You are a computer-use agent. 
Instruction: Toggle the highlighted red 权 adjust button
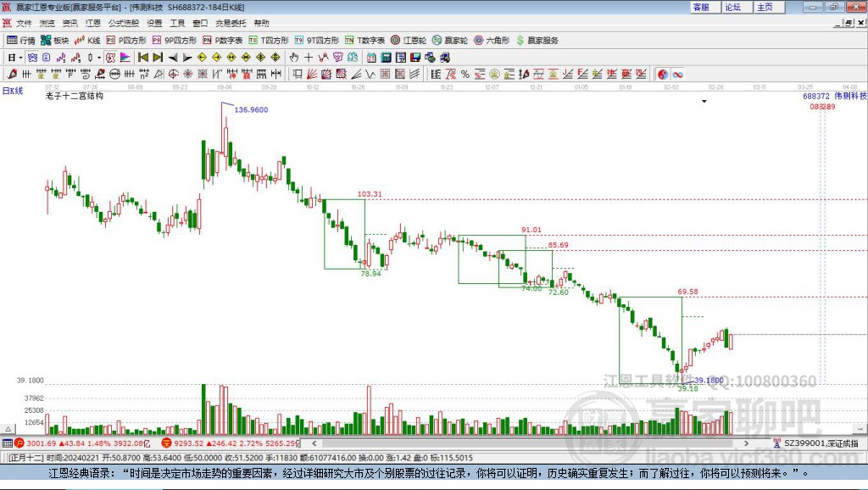pyautogui.click(x=111, y=58)
